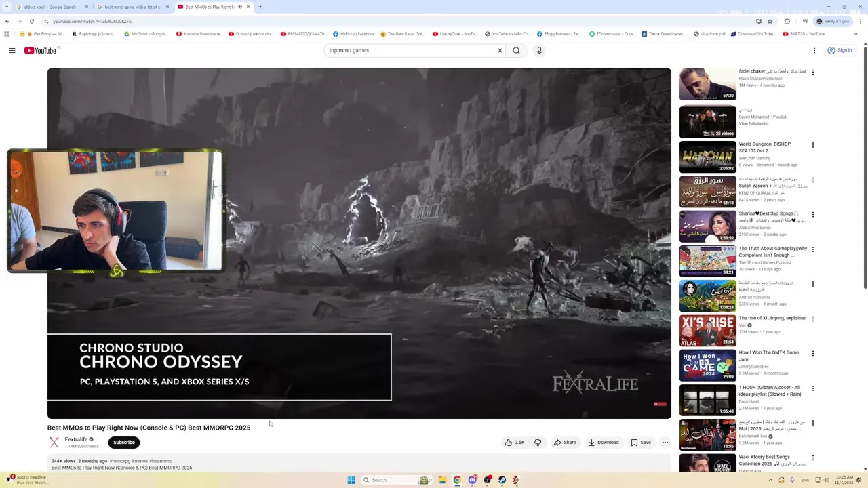Subscribe to Fextralife channel
The width and height of the screenshot is (868, 488).
click(124, 443)
